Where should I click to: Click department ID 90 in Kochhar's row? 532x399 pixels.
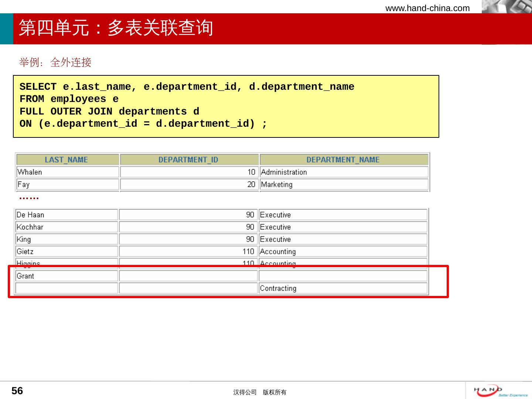[188, 227]
